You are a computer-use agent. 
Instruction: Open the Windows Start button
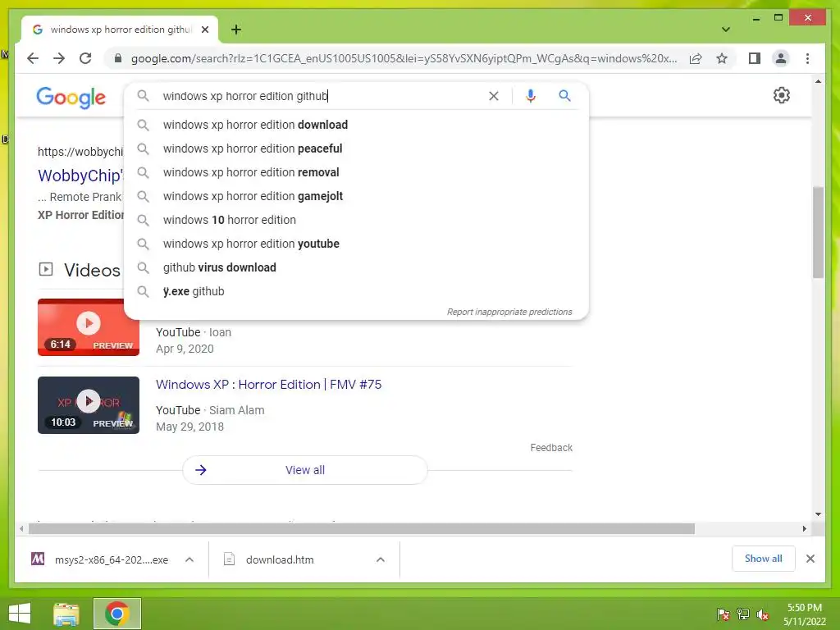(x=20, y=614)
